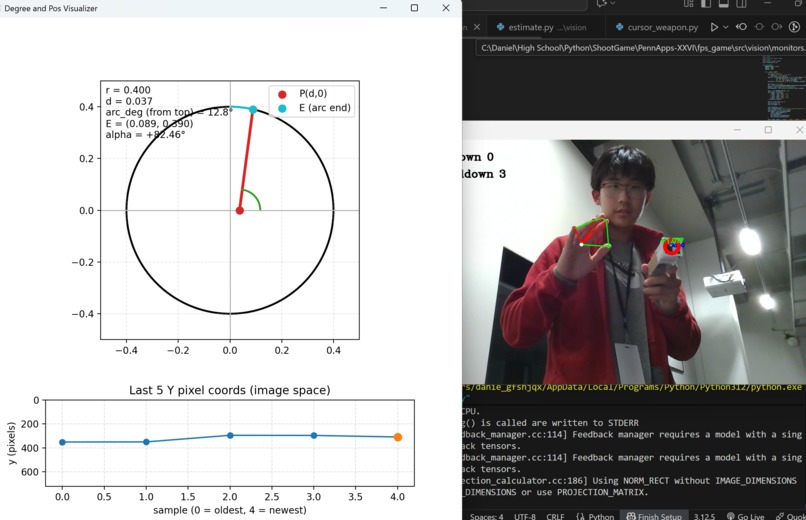Change encoding via 'UTF-8' status item
The image size is (806, 520).
[524, 516]
